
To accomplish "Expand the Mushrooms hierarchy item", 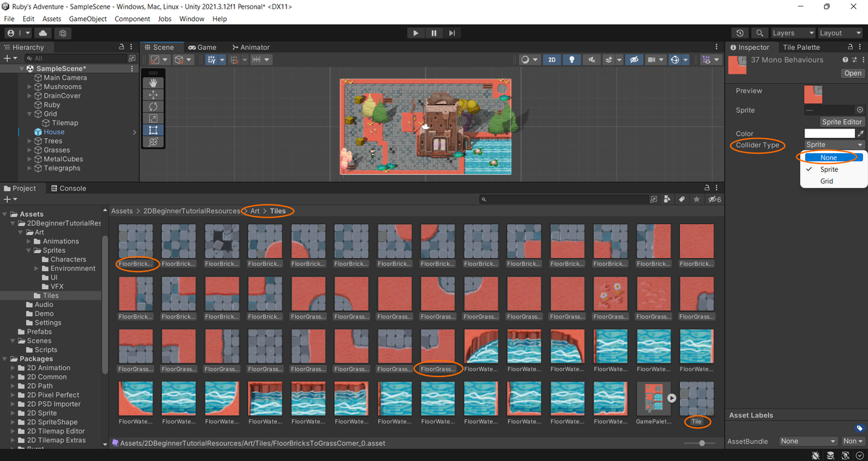I will (30, 87).
